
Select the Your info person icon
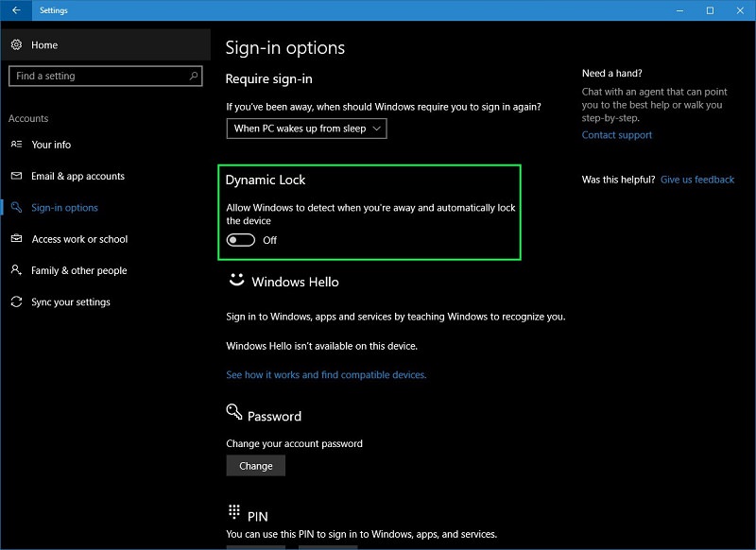(x=16, y=145)
